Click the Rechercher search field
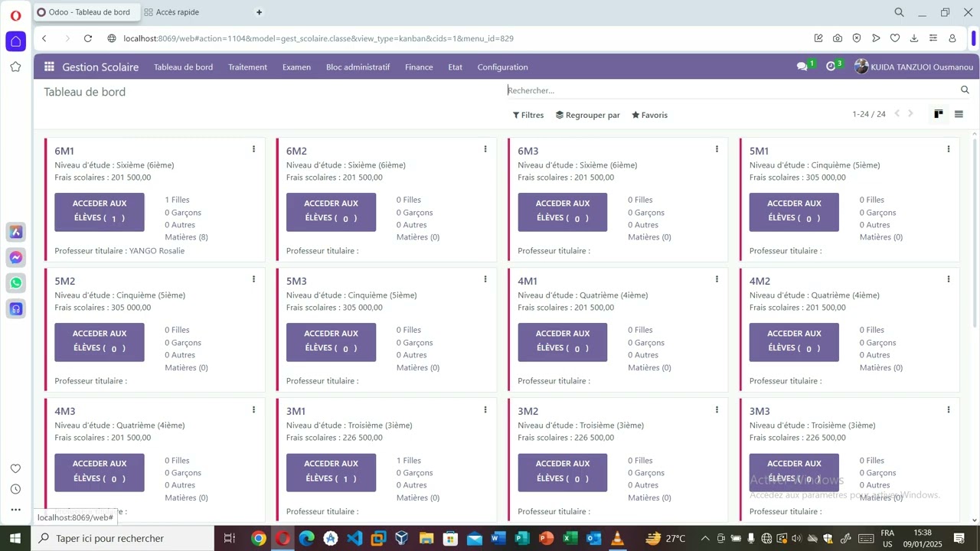 point(731,90)
